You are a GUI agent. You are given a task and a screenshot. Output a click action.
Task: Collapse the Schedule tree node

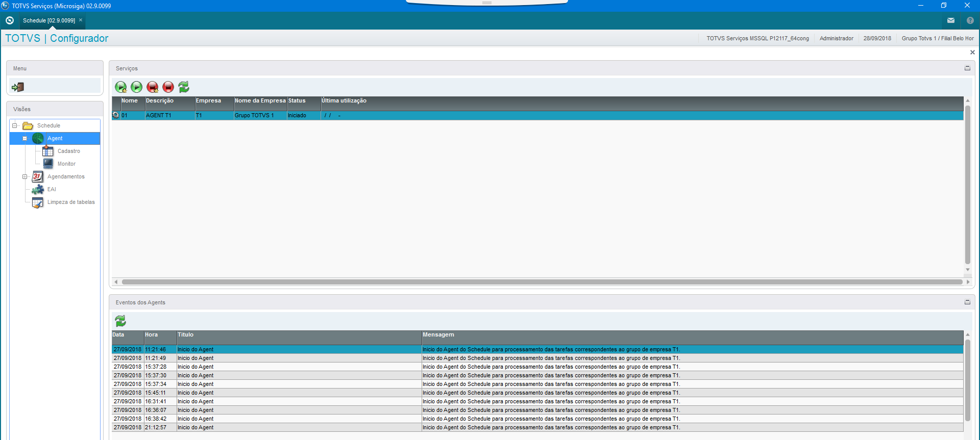[x=15, y=125]
